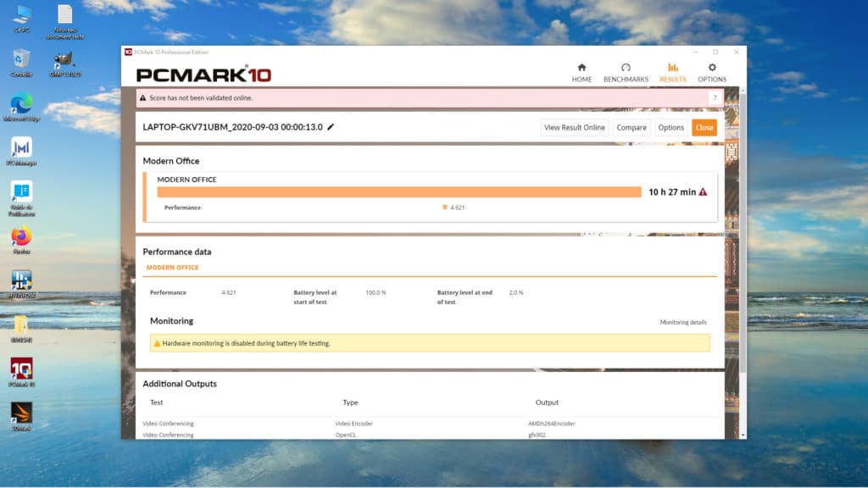Click hardware monitoring warning icon
868x488 pixels.
[157, 344]
